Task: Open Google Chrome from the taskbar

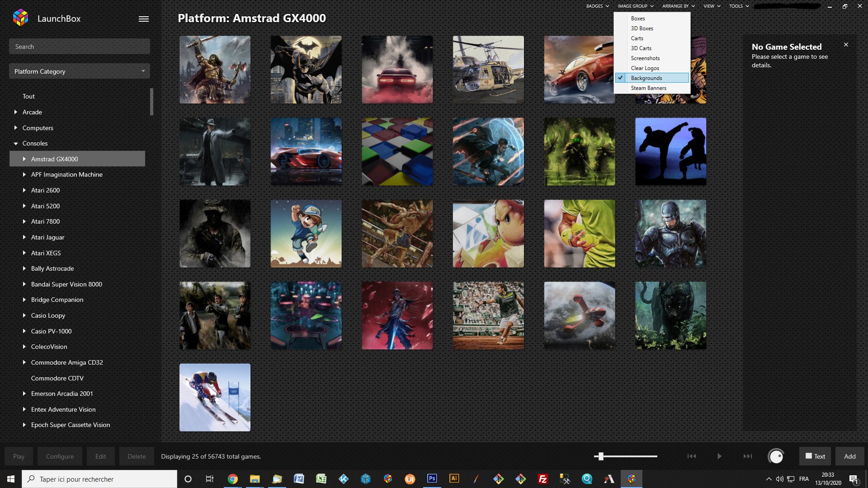Action: pos(232,479)
